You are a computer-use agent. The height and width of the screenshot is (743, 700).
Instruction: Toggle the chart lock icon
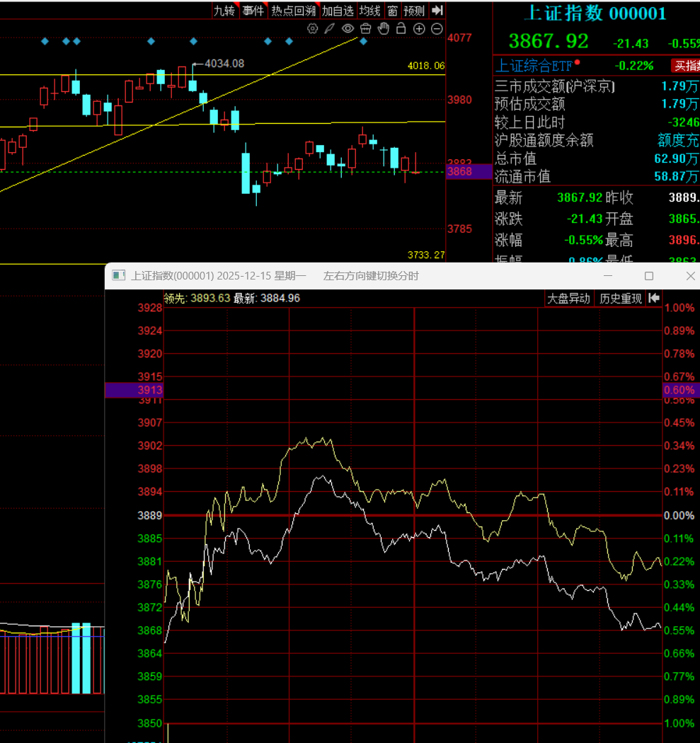401,28
